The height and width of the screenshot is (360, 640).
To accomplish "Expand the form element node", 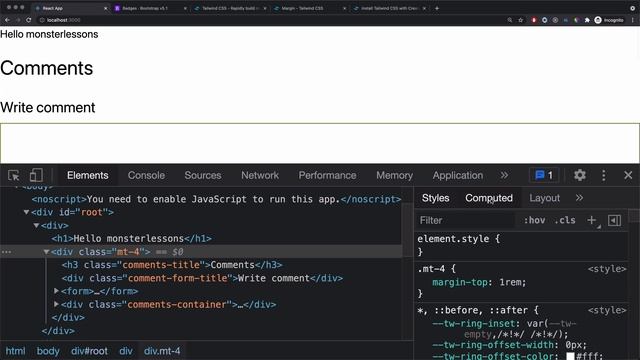I will (56, 291).
